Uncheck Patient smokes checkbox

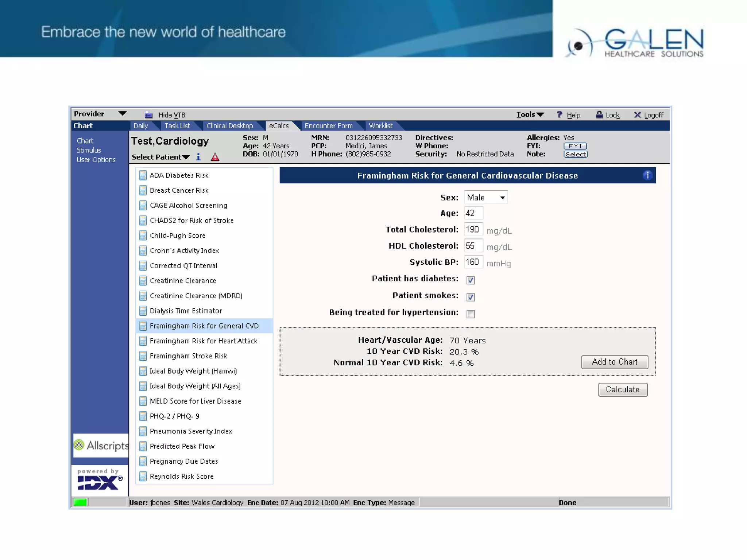click(470, 297)
